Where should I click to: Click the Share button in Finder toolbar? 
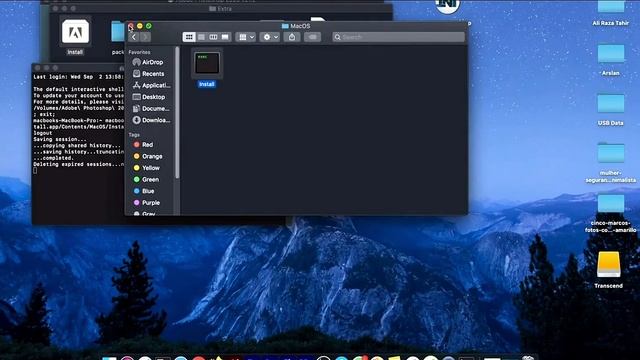[x=292, y=37]
